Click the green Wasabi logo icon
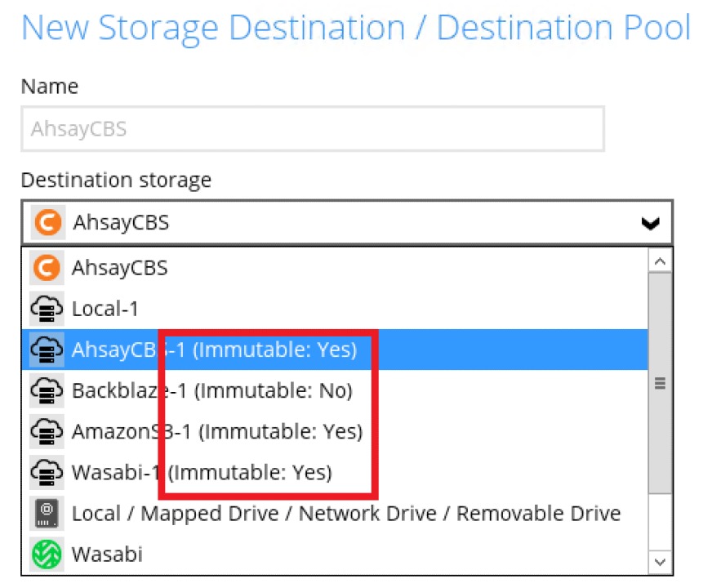 pyautogui.click(x=47, y=555)
